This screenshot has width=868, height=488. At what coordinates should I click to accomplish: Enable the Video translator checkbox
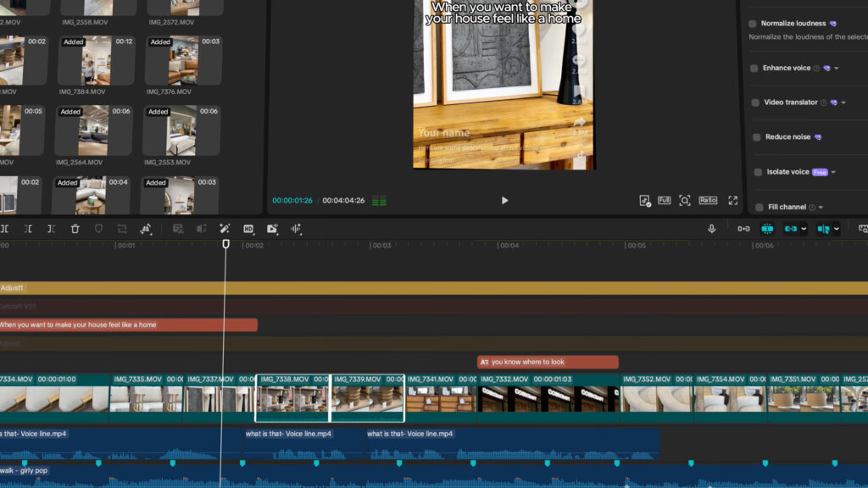coord(755,103)
